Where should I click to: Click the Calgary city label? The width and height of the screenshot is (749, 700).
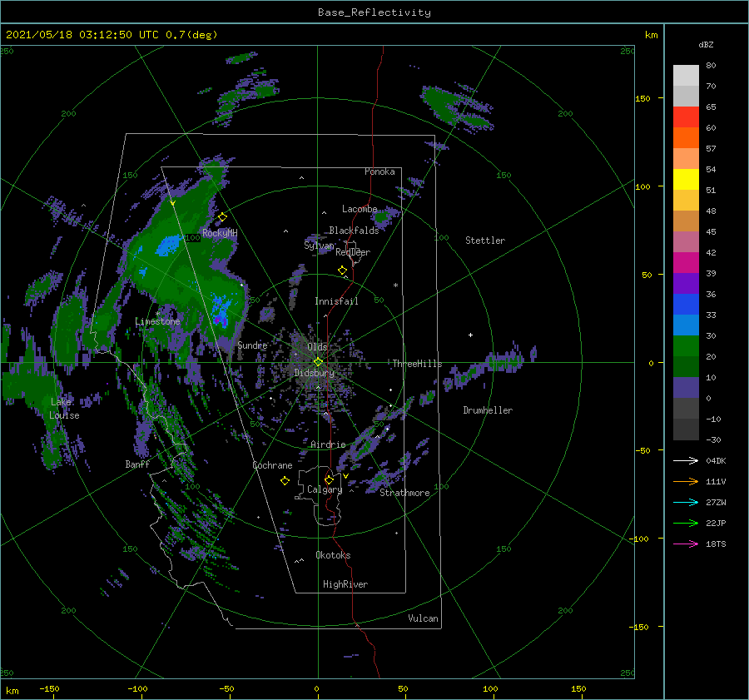(325, 489)
